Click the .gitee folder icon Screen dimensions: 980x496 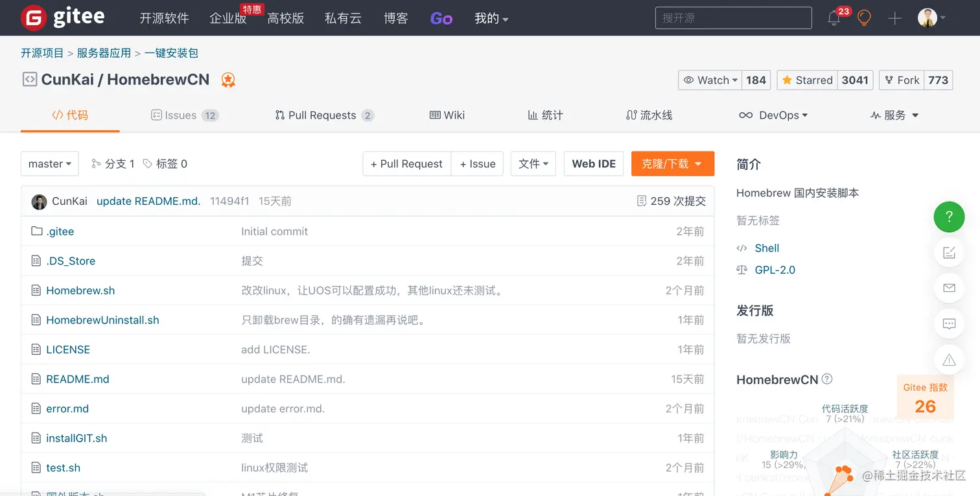coord(36,231)
